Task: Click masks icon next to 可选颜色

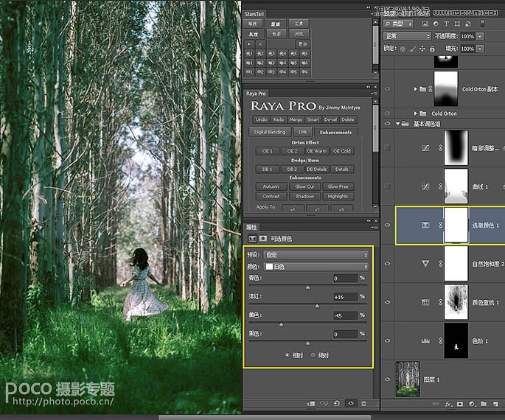Action: click(x=263, y=239)
